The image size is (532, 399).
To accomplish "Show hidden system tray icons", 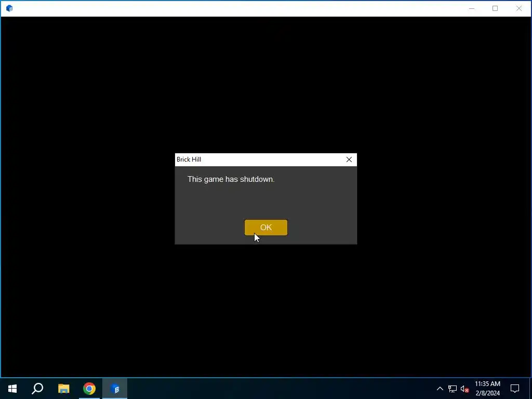I will (440, 389).
